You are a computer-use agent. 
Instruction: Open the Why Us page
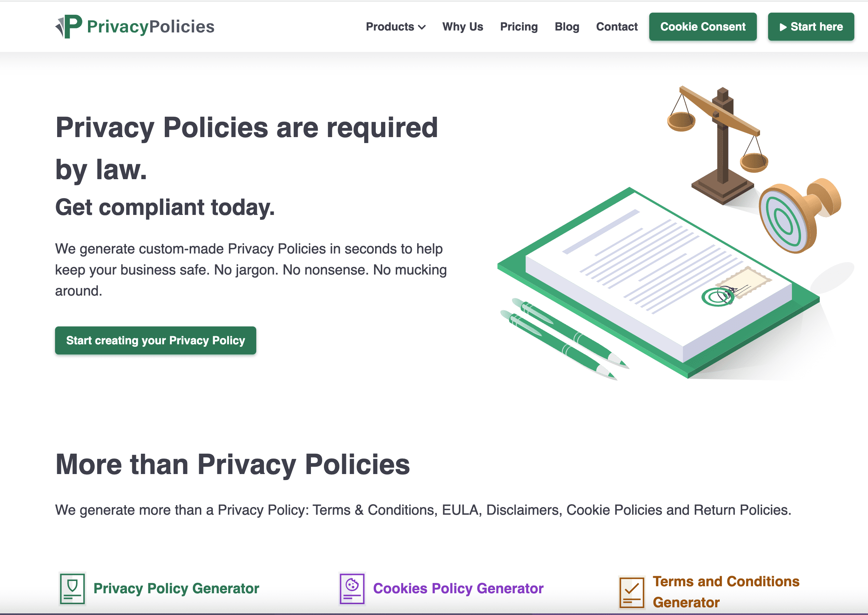coord(463,27)
